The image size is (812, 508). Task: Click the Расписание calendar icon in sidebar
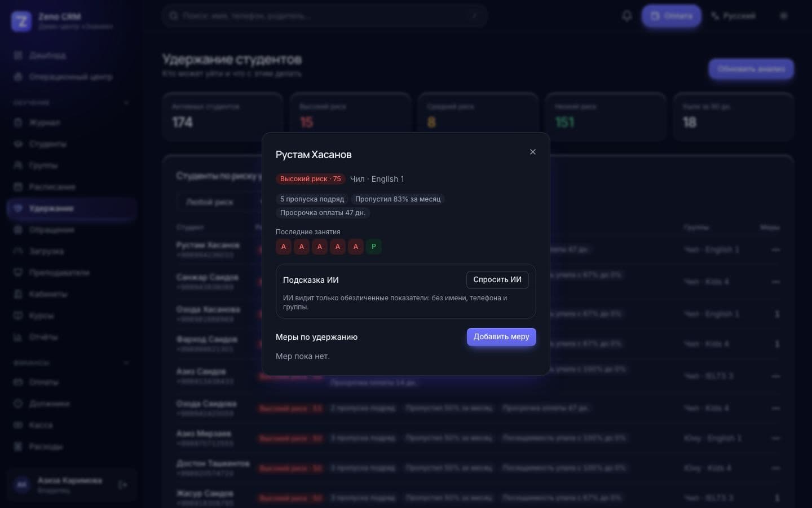[18, 187]
